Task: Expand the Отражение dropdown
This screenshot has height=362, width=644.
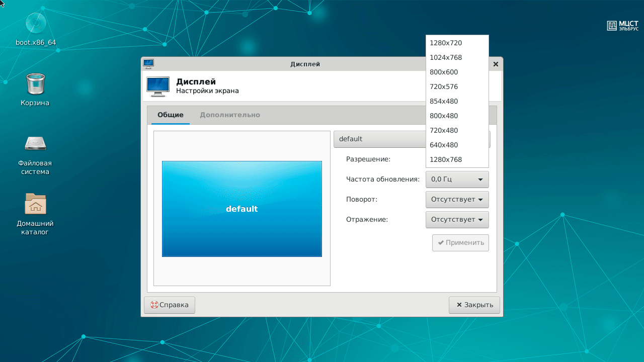Action: (x=457, y=220)
